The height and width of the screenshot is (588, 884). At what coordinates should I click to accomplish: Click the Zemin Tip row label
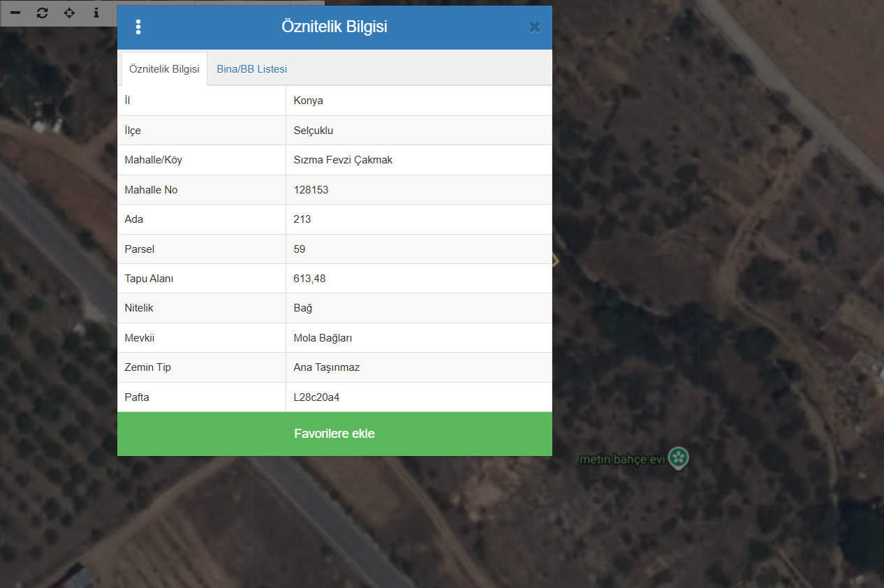tap(147, 367)
